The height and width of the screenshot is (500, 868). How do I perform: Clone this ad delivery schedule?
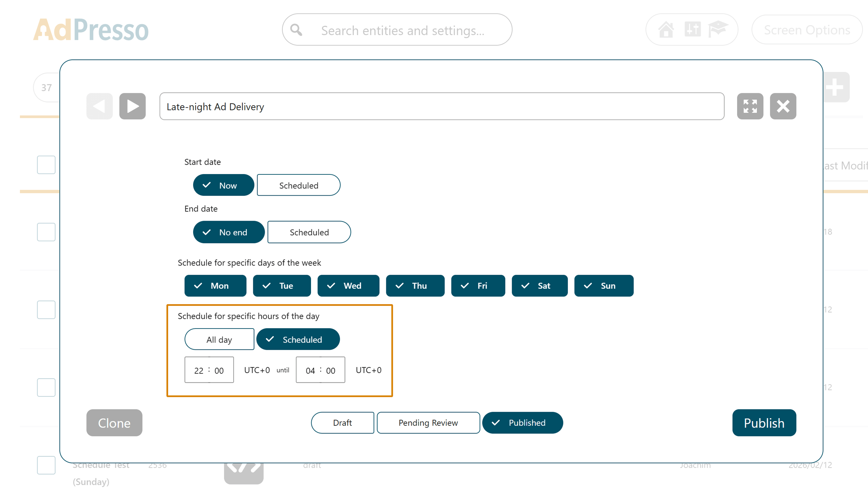[114, 423]
